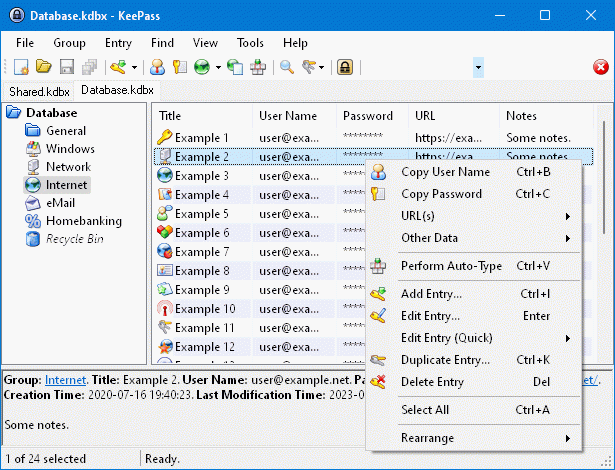Open the Add Entry dropdown arrow in toolbar
The width and height of the screenshot is (615, 470).
point(134,67)
